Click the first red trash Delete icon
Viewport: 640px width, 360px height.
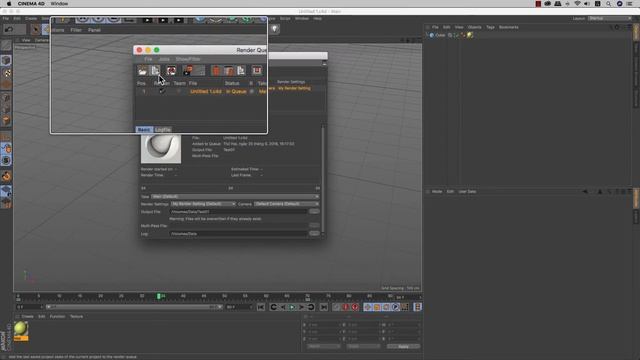pos(216,71)
